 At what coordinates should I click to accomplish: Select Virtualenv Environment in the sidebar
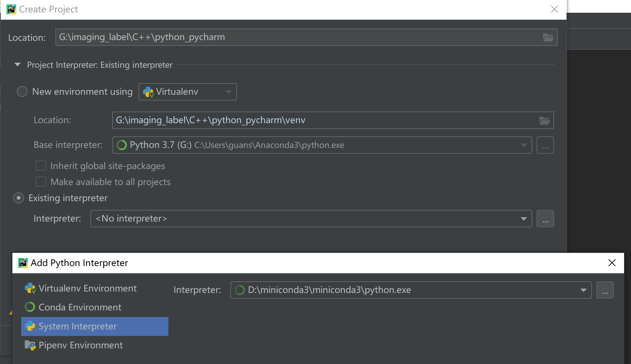(x=95, y=289)
